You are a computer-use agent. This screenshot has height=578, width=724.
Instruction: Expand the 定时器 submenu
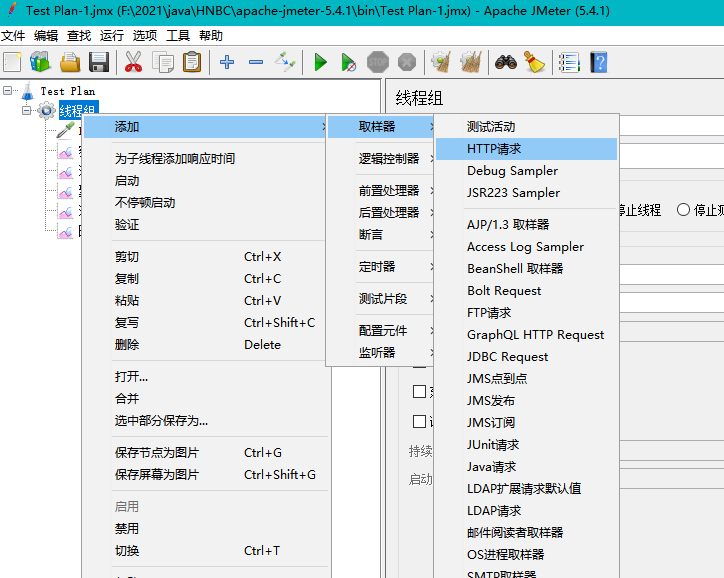pos(381,267)
